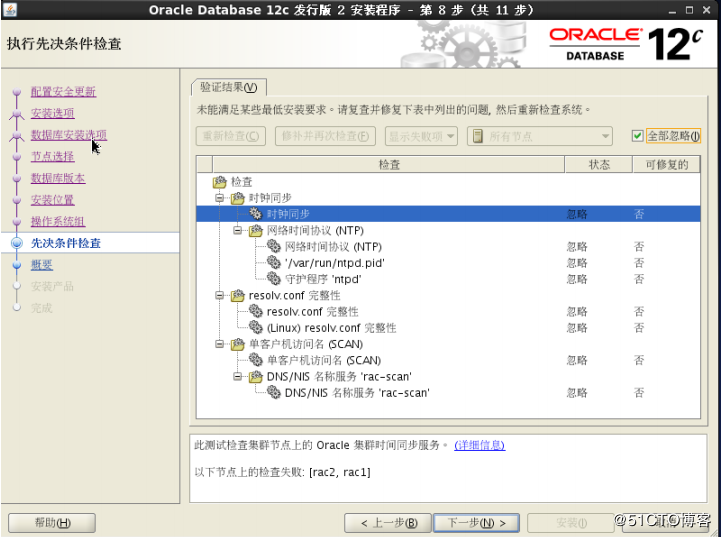
Task: Click the 状态 column header
Action: [599, 165]
